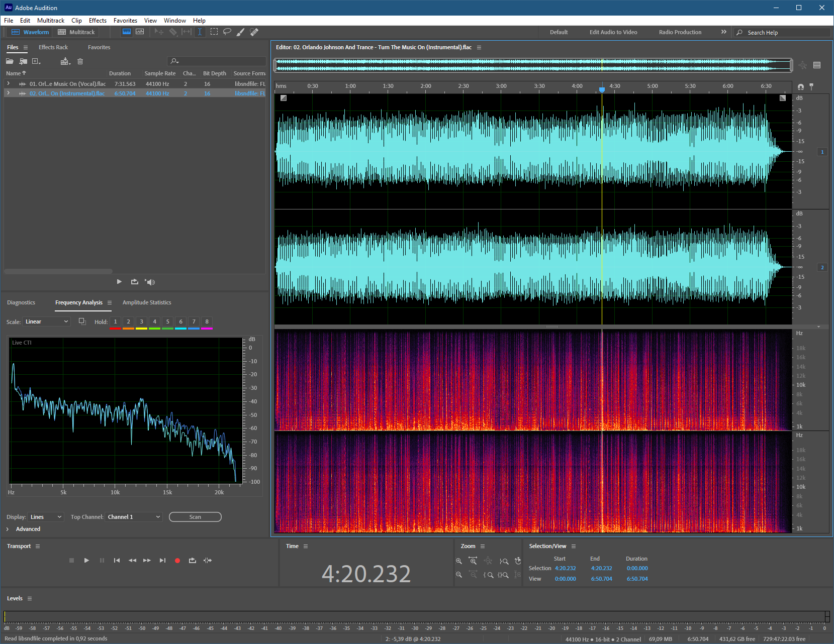
Task: Click the Play button in Transport
Action: point(86,560)
